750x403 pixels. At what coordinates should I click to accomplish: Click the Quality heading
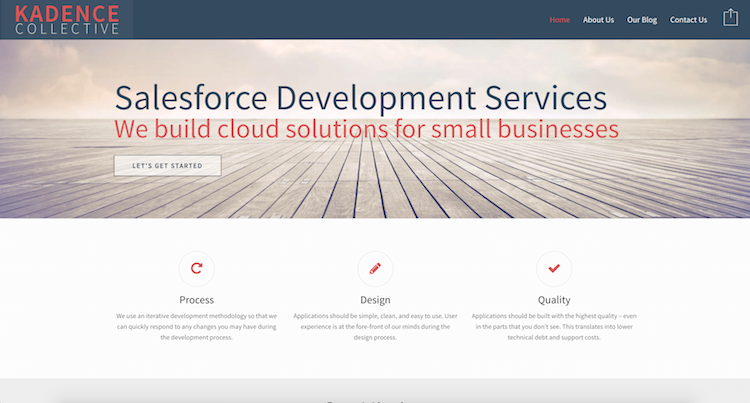554,300
